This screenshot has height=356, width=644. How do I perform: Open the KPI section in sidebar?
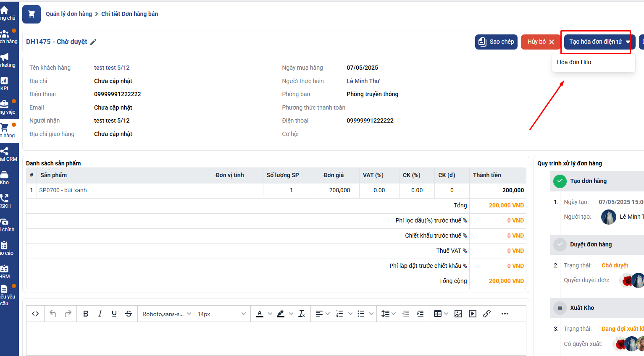pos(5,83)
